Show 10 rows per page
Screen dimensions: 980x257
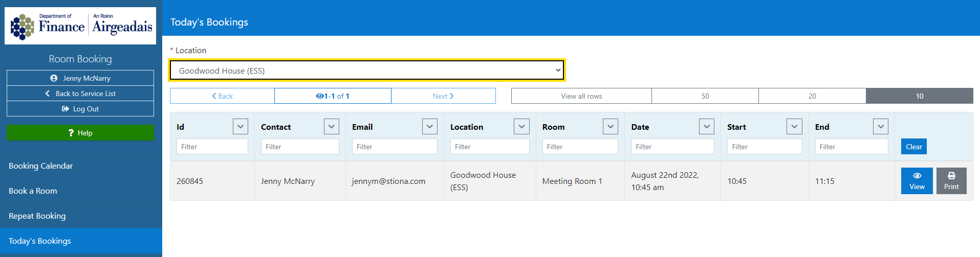919,96
